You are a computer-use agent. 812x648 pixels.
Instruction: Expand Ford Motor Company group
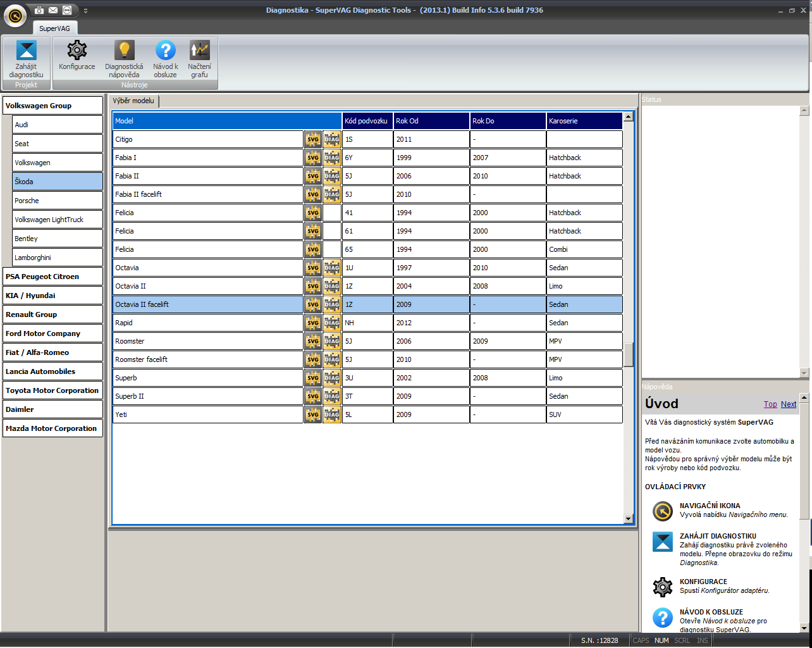pos(52,333)
